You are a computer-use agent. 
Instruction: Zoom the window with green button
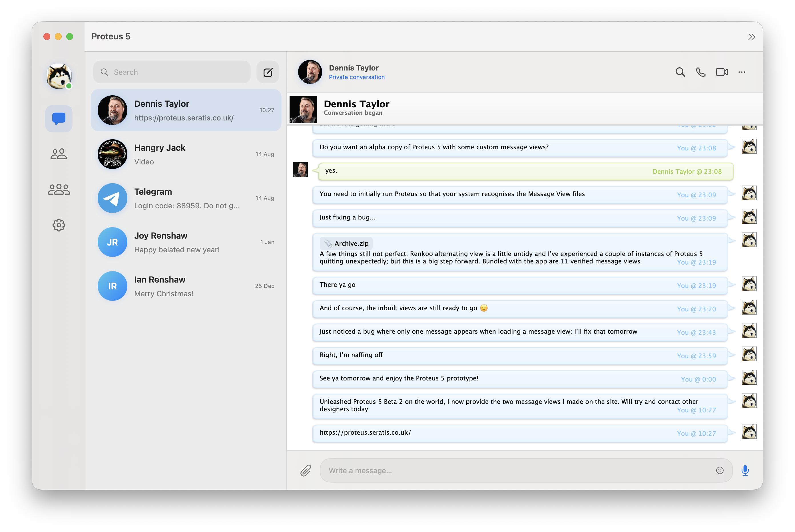coord(70,37)
